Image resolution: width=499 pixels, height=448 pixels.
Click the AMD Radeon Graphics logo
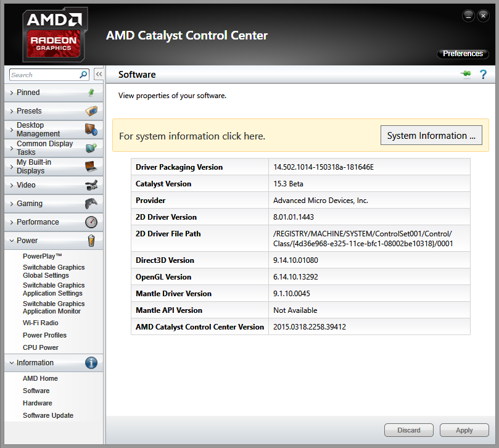pos(55,35)
